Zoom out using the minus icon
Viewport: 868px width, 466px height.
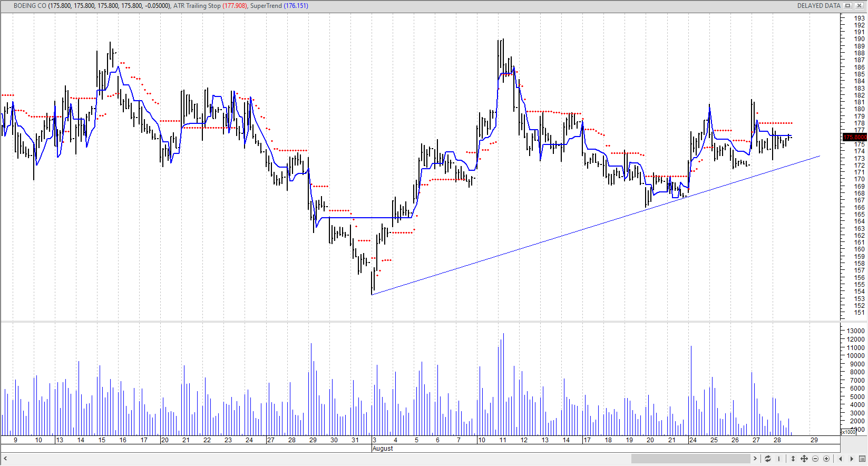[x=815, y=459]
